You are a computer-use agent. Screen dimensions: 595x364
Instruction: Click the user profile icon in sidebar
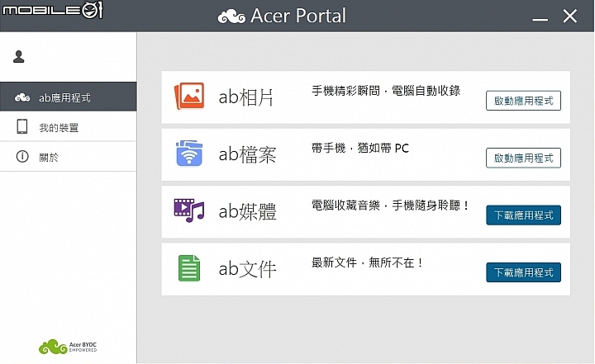18,56
